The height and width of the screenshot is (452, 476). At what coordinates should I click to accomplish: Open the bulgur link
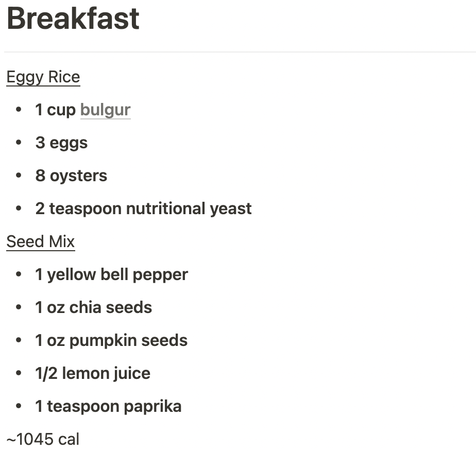[x=105, y=110]
